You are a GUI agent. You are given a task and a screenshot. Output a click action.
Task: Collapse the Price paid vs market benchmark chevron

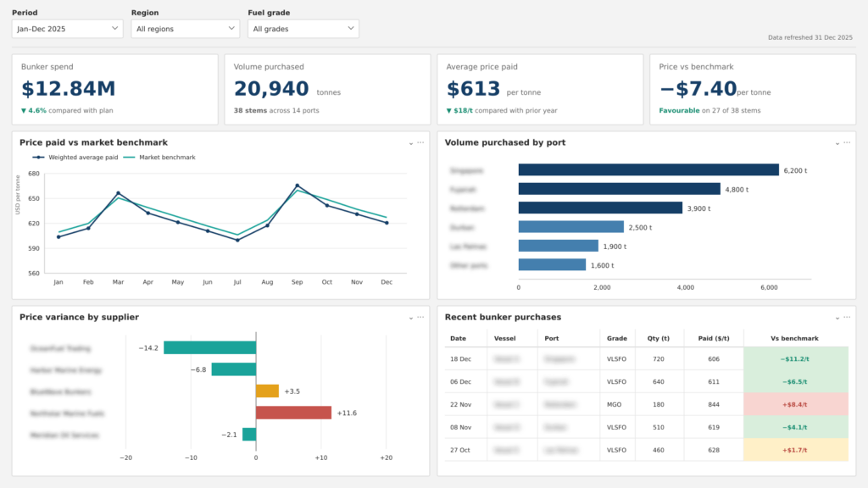[411, 143]
